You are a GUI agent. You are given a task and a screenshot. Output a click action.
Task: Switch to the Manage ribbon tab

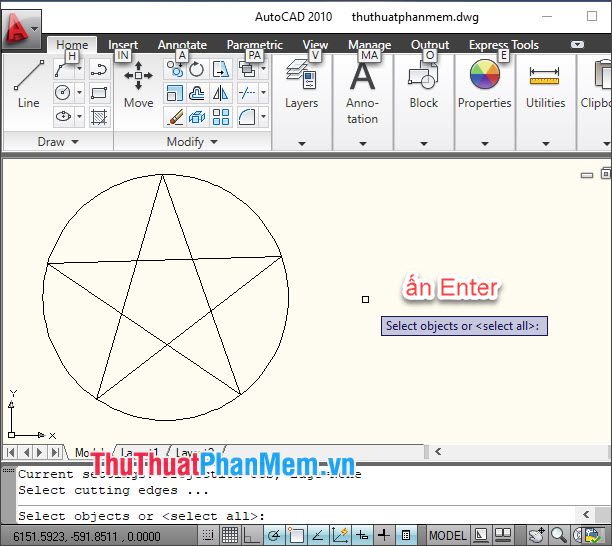(x=369, y=45)
